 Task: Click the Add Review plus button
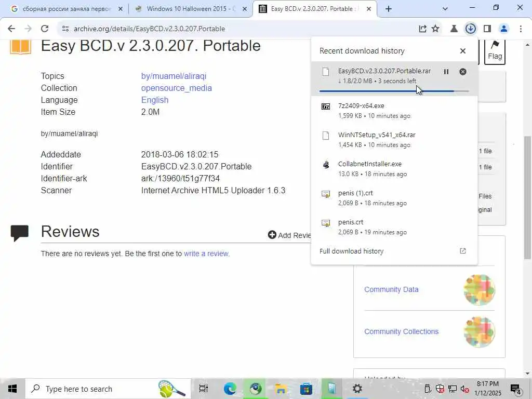click(289, 235)
